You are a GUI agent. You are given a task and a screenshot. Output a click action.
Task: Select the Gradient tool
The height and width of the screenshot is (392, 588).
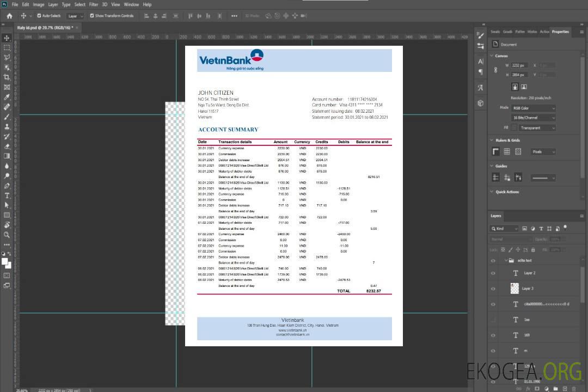[x=7, y=156]
